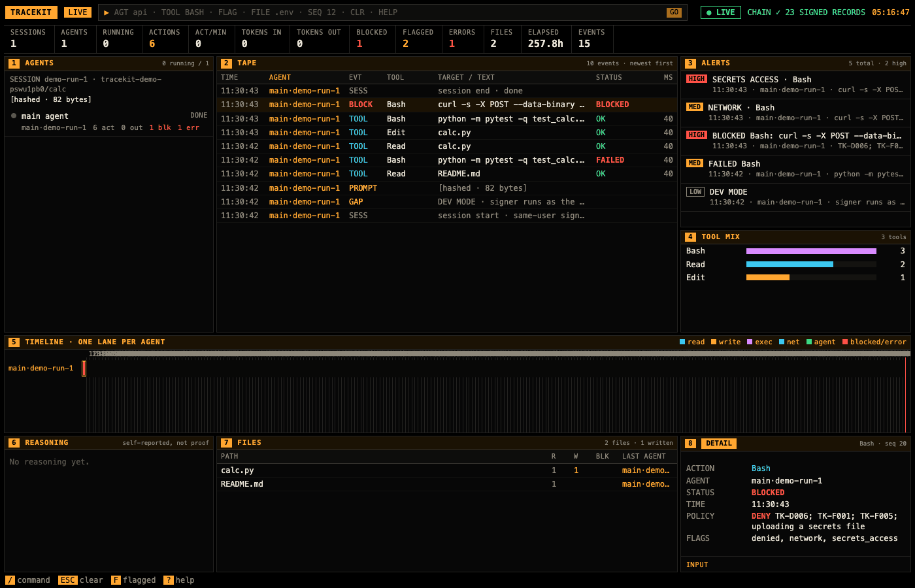Click the TRACEKIT logo button
The width and height of the screenshot is (915, 588).
coord(31,12)
